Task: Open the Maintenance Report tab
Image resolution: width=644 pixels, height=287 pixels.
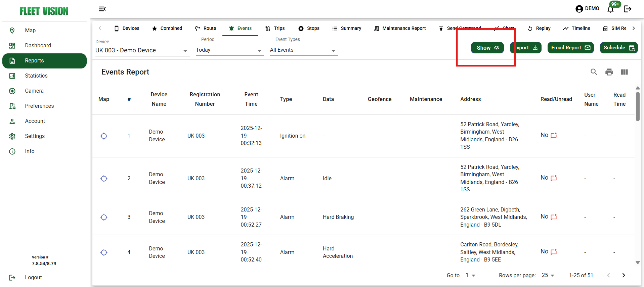Action: (400, 28)
